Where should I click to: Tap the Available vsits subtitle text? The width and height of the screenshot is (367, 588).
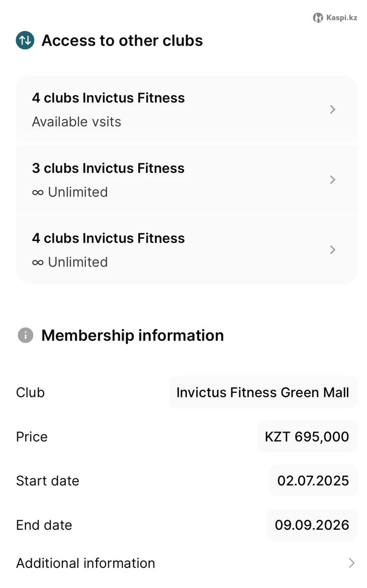pos(77,122)
